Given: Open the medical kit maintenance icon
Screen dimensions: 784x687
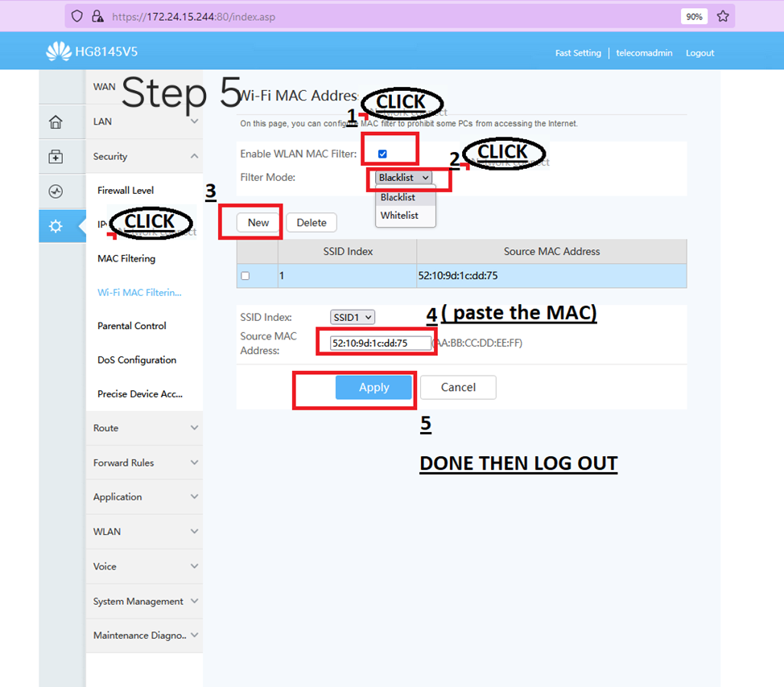Looking at the screenshot, I should [x=56, y=156].
